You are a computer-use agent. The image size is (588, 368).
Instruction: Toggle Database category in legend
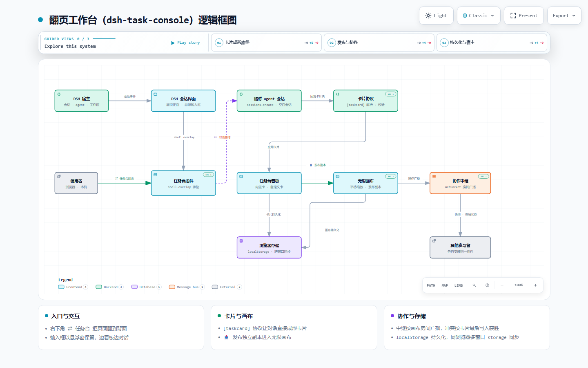click(x=146, y=287)
